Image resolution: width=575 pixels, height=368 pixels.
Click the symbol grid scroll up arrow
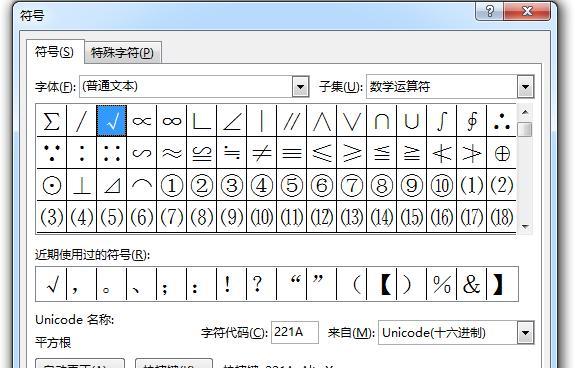coord(525,112)
